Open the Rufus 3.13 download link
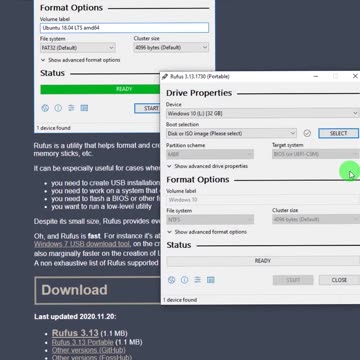 point(75,333)
